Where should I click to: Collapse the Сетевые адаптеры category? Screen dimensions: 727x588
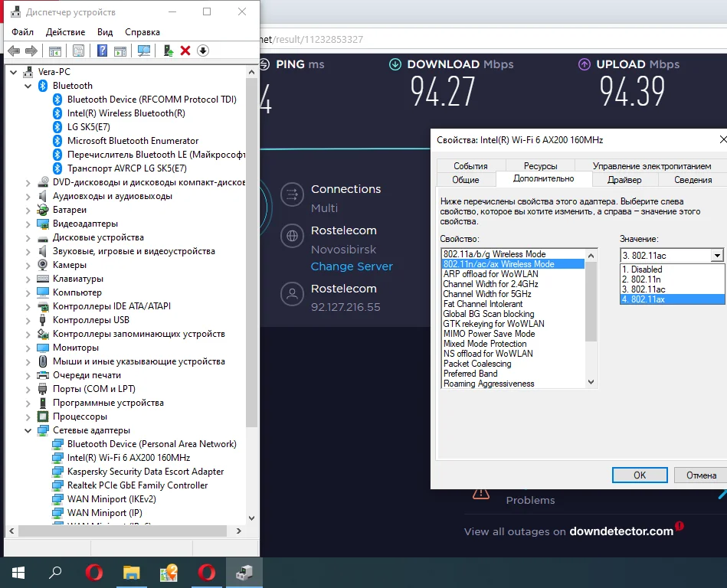(28, 431)
